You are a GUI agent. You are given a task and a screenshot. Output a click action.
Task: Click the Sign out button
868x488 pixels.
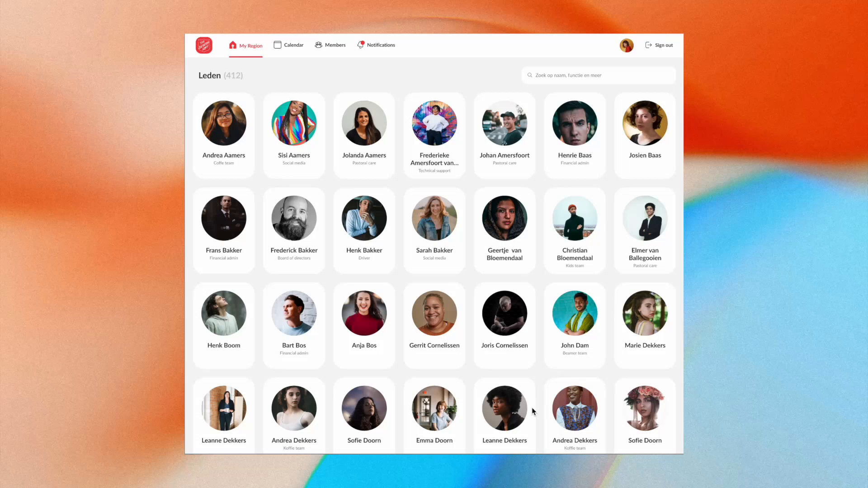click(658, 45)
